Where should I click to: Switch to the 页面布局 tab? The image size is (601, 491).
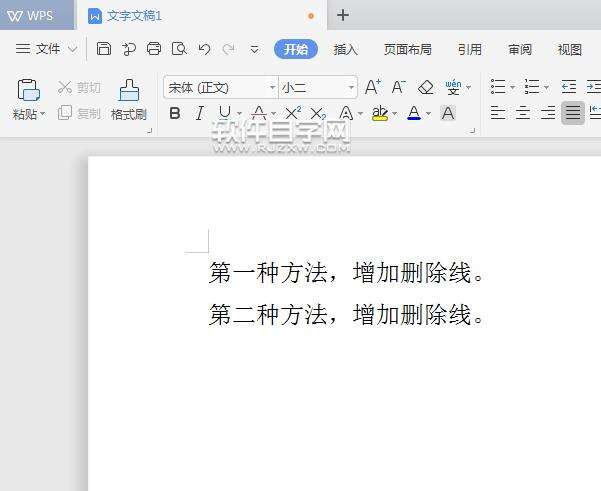point(408,49)
